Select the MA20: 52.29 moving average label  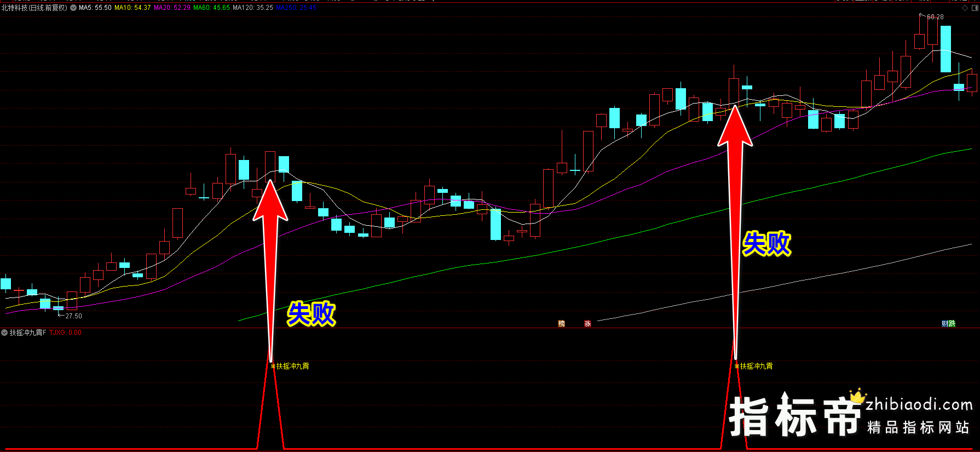coord(172,8)
